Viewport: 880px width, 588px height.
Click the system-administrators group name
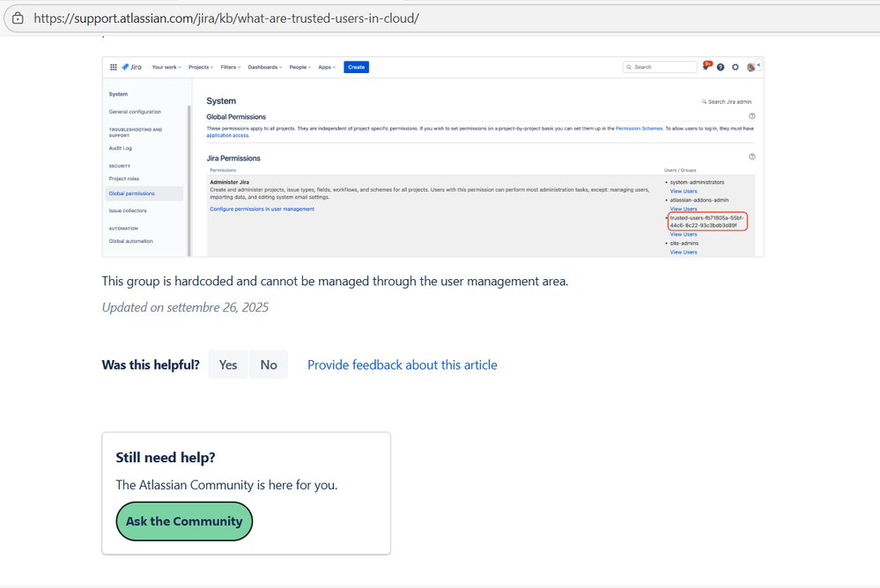coord(697,182)
